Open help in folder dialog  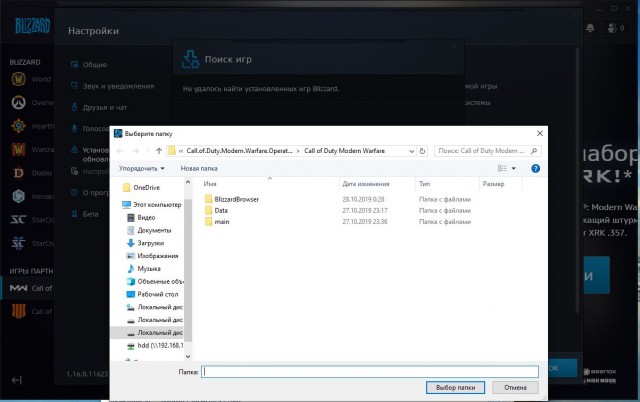pos(536,169)
